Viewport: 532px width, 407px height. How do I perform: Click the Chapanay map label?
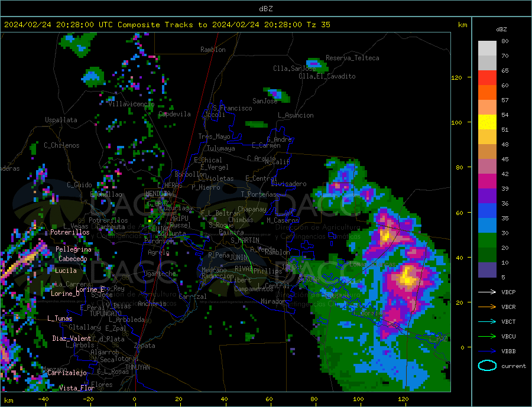point(252,209)
